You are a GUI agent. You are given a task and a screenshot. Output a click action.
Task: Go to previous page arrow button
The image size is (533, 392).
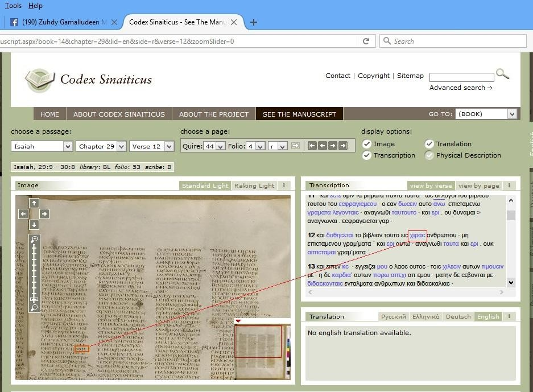pyautogui.click(x=323, y=146)
